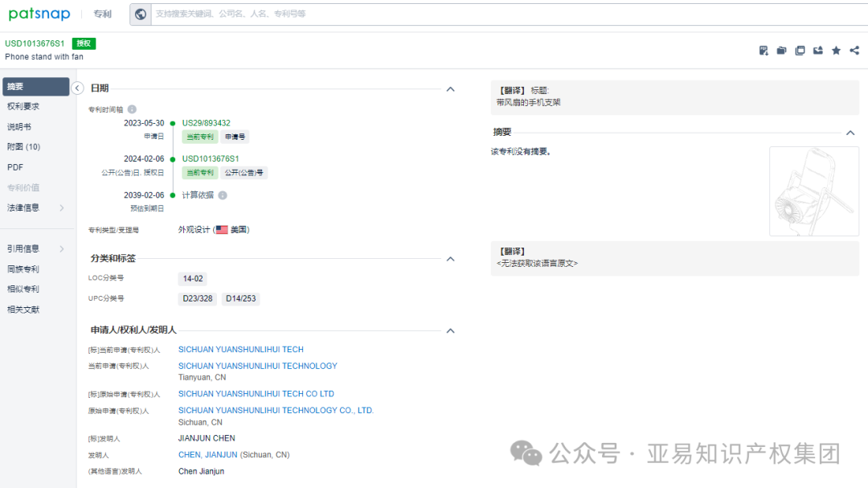Click the patsnap logo
The image size is (868, 488).
click(39, 14)
